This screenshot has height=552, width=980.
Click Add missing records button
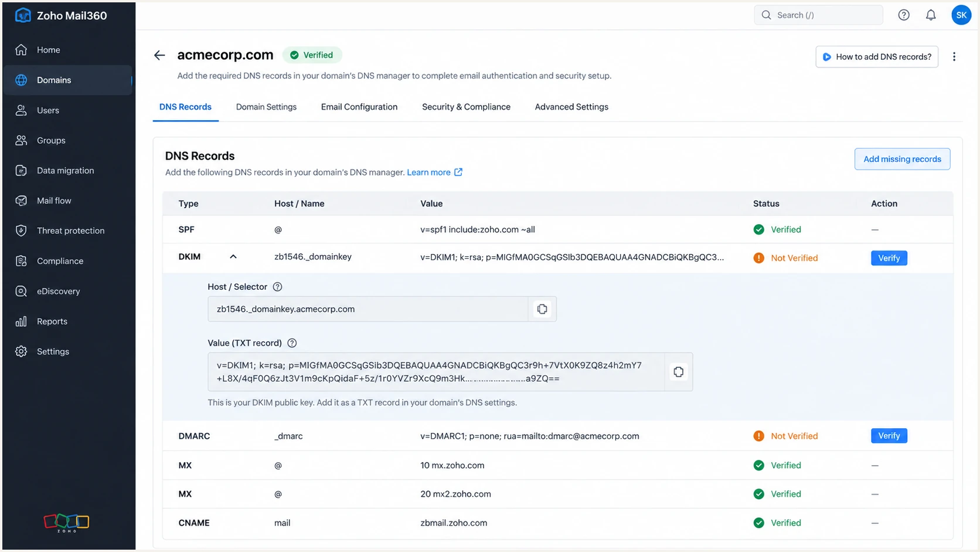[902, 159]
